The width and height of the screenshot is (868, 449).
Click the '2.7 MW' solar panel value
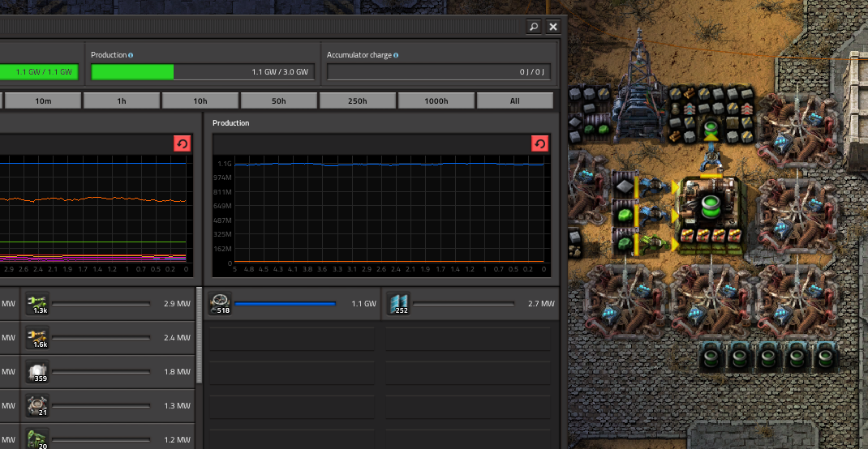pos(541,304)
